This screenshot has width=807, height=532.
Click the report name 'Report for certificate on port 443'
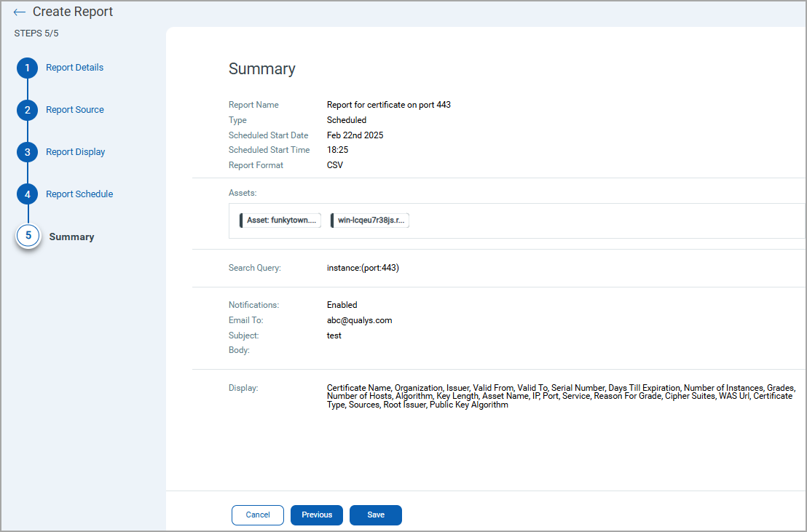click(389, 105)
